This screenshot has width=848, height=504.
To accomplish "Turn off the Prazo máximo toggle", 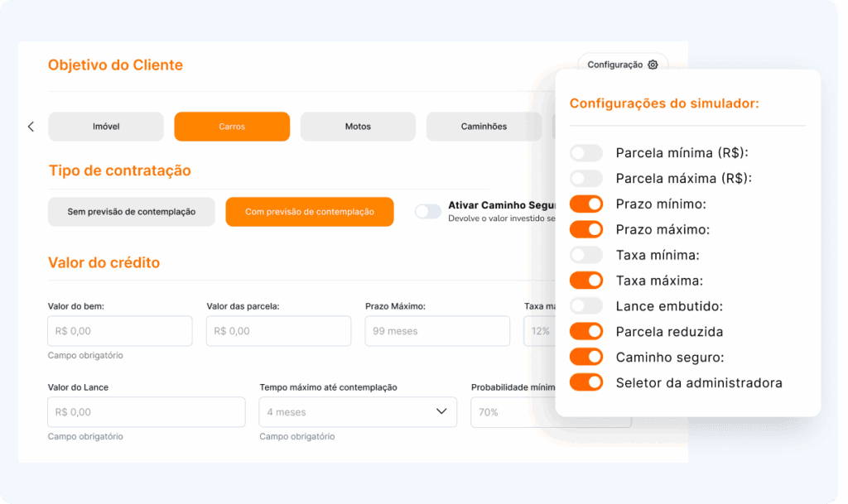I will (x=586, y=229).
